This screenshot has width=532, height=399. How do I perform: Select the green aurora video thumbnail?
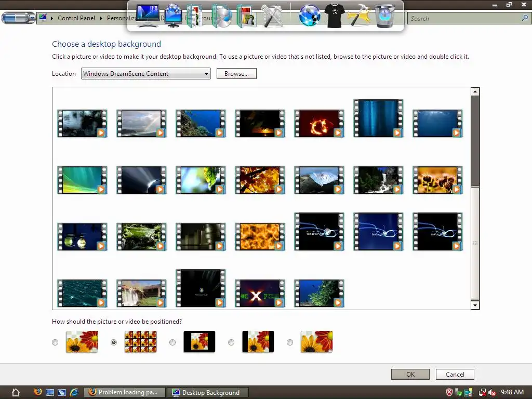(83, 180)
